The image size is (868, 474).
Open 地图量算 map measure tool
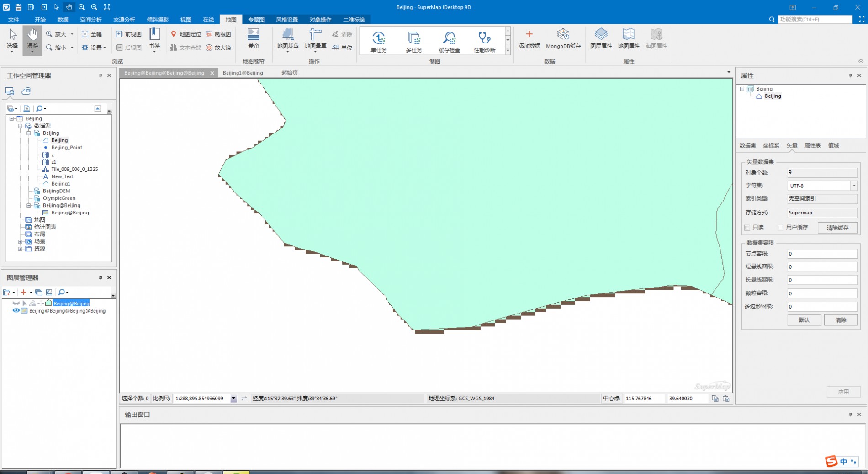click(315, 40)
